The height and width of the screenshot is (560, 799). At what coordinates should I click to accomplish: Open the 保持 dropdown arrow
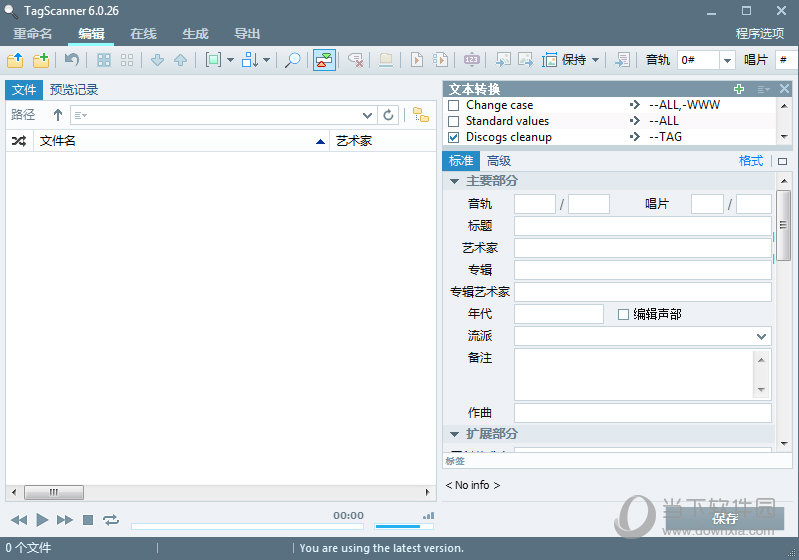596,60
